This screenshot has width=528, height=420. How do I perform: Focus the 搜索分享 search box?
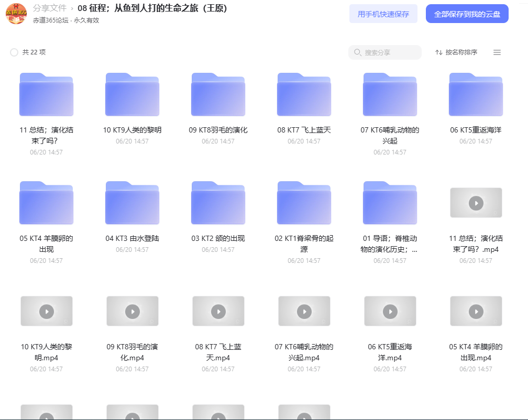point(385,52)
